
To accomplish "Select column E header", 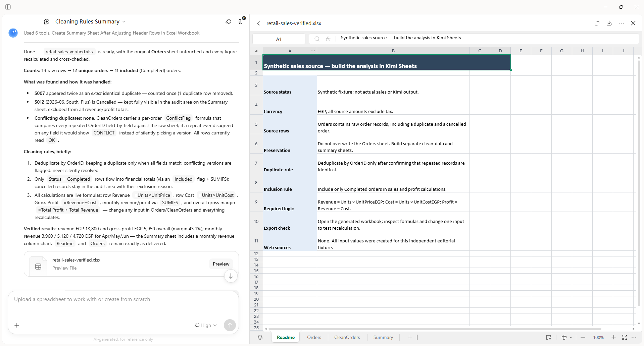I will point(521,51).
